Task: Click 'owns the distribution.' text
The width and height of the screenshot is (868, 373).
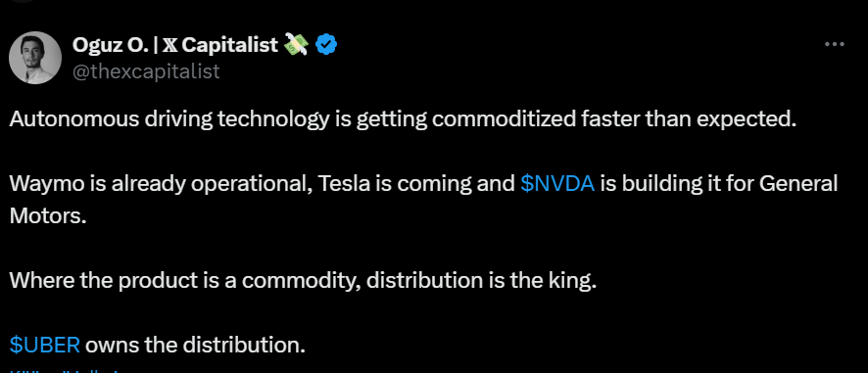Action: 195,345
